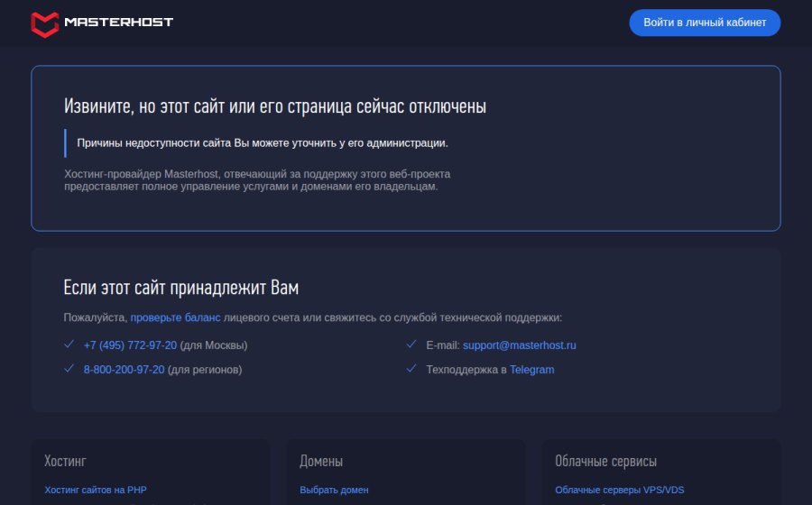
Task: Click checkmark icon beside Moscow phone number
Action: [x=69, y=344]
